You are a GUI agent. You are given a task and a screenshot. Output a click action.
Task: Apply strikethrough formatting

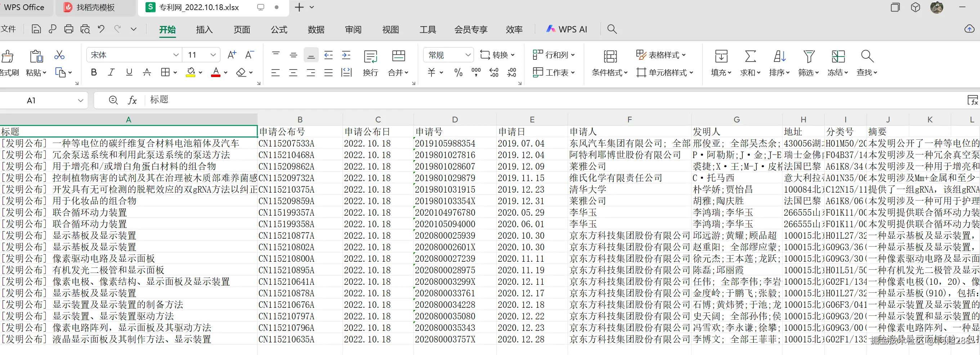tap(147, 72)
